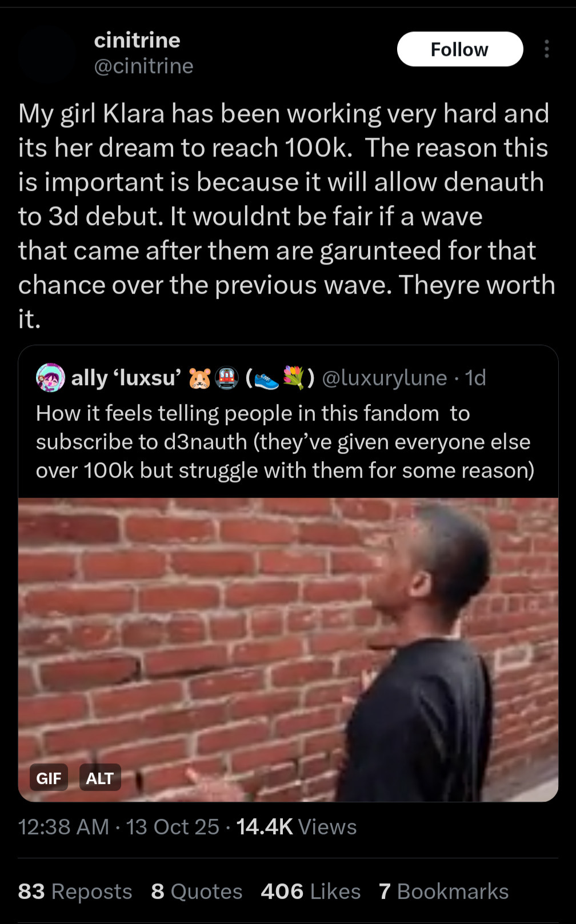The width and height of the screenshot is (576, 924).
Task: Click the hamster emoji in quoted name
Action: 200,378
